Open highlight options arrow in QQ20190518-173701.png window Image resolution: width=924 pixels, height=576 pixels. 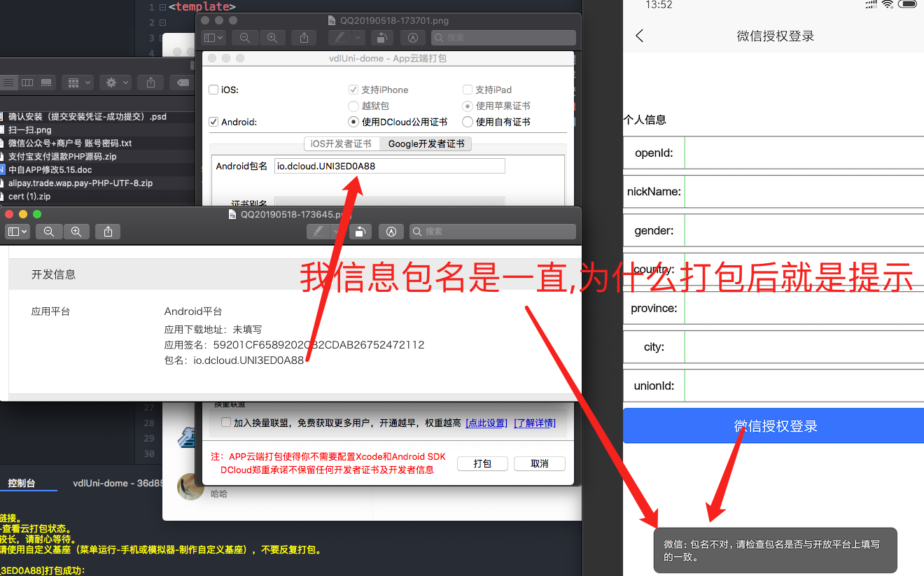point(358,38)
